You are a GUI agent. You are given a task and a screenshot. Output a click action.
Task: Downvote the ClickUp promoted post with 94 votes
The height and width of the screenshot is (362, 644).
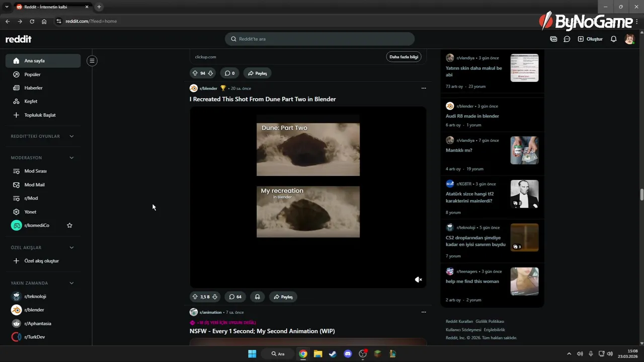[210, 73]
